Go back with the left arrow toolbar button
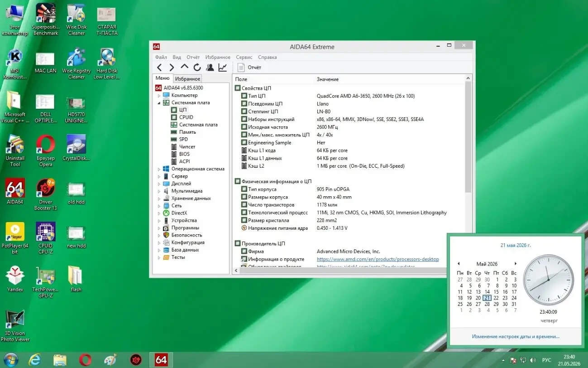The image size is (588, 368). click(159, 67)
